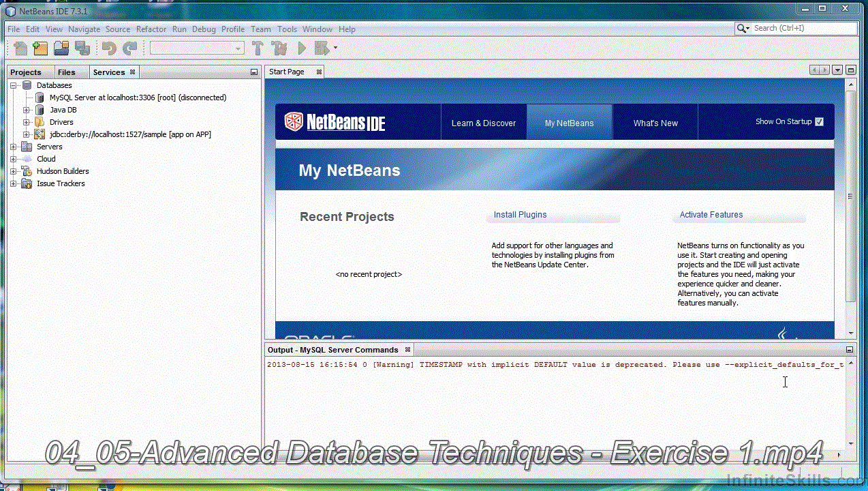Minimize the Services panel group
The image size is (868, 491).
pyautogui.click(x=254, y=72)
